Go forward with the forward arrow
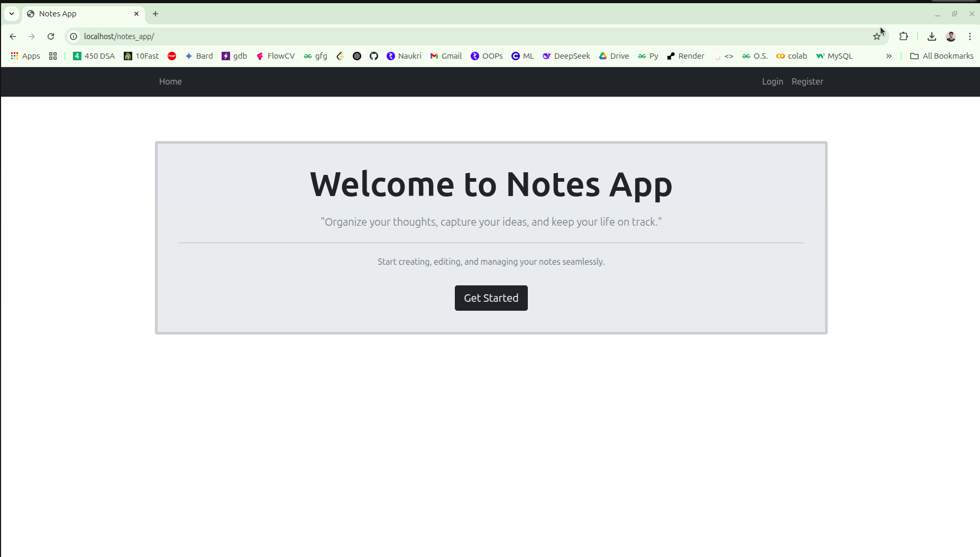Viewport: 980px width, 557px height. point(32,36)
